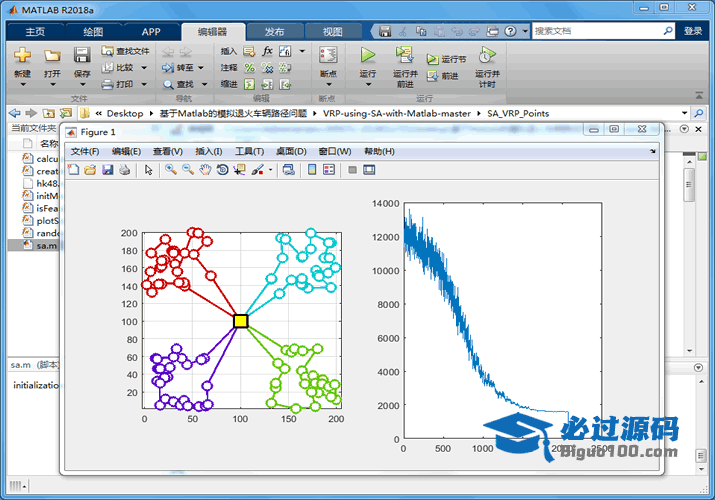Image resolution: width=715 pixels, height=500 pixels.
Task: Toggle Insert Colorbar in figure toolbar
Action: [x=312, y=170]
